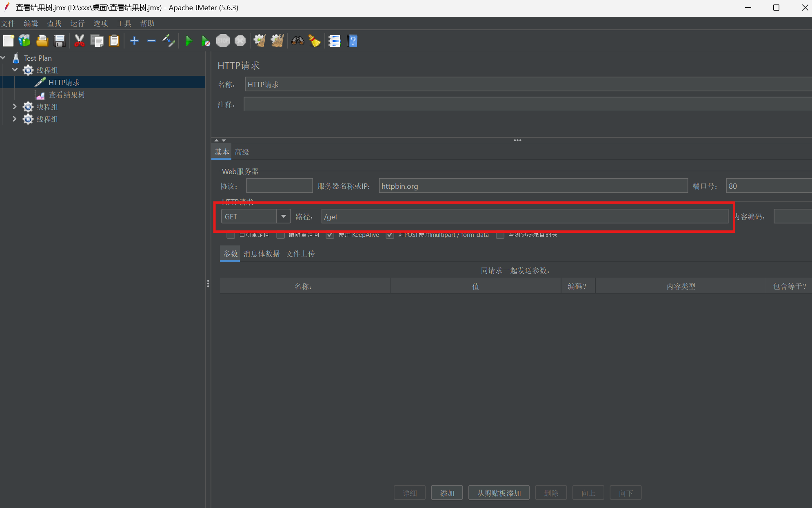The image size is (812, 508).
Task: Click the Toggle pencil-arrow icon
Action: coord(169,41)
